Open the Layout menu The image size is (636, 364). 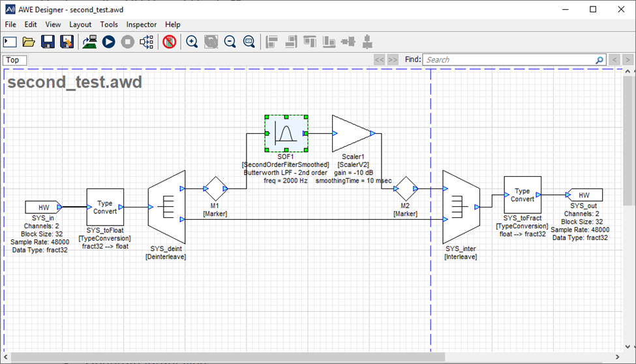80,24
